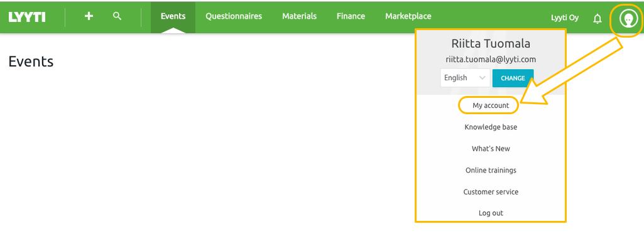Open the Finance tab
The image size is (644, 251).
[351, 16]
